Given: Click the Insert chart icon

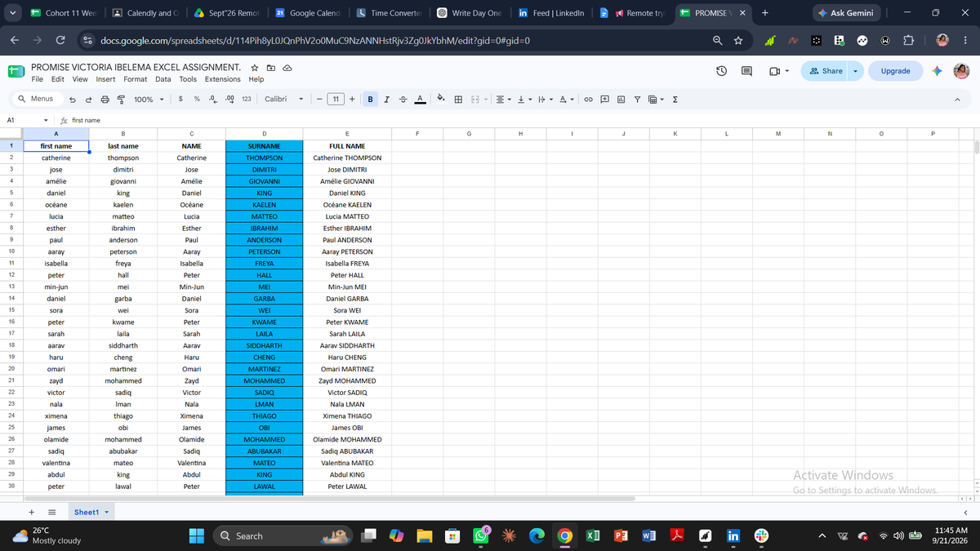Looking at the screenshot, I should [x=621, y=99].
